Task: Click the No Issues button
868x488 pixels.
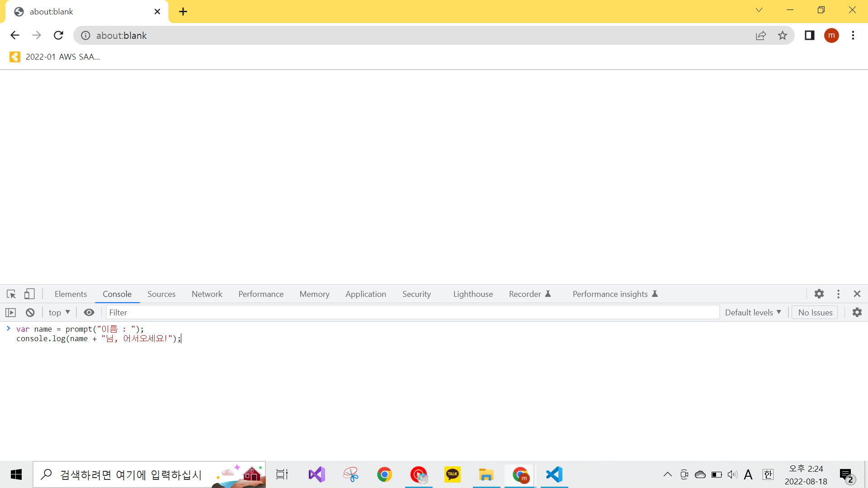Action: click(815, 313)
